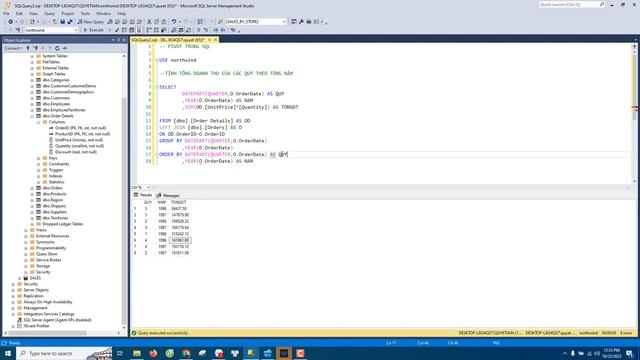Expand the Server Objects folder

tap(13, 290)
